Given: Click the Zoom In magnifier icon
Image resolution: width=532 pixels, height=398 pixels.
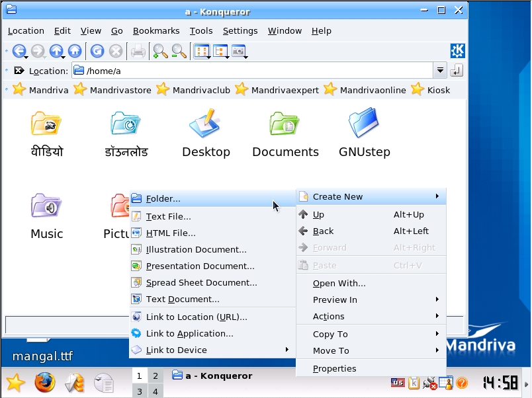Looking at the screenshot, I should pos(159,51).
